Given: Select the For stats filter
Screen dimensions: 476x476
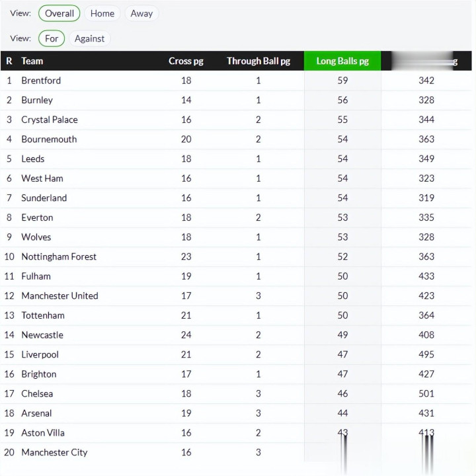Looking at the screenshot, I should pos(52,38).
